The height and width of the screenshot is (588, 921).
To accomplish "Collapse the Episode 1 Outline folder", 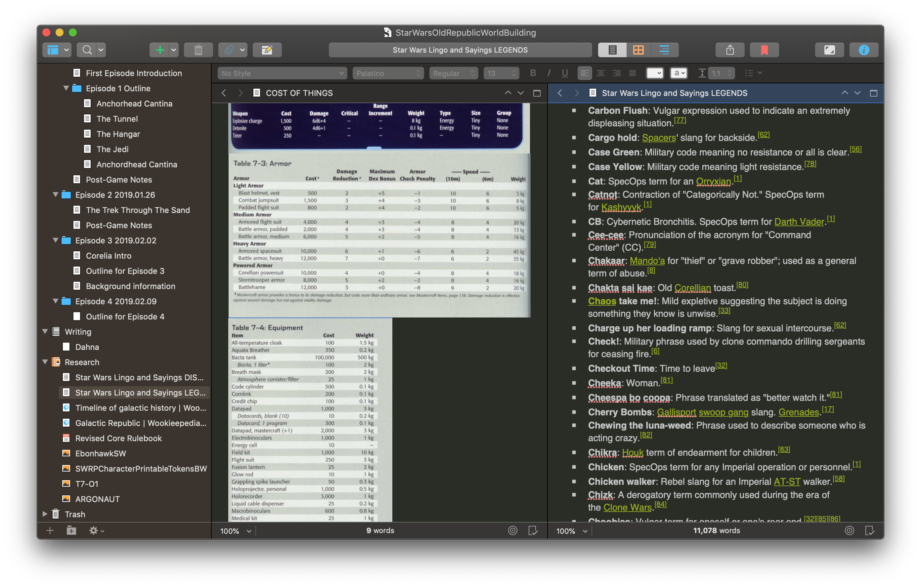I will 66,88.
